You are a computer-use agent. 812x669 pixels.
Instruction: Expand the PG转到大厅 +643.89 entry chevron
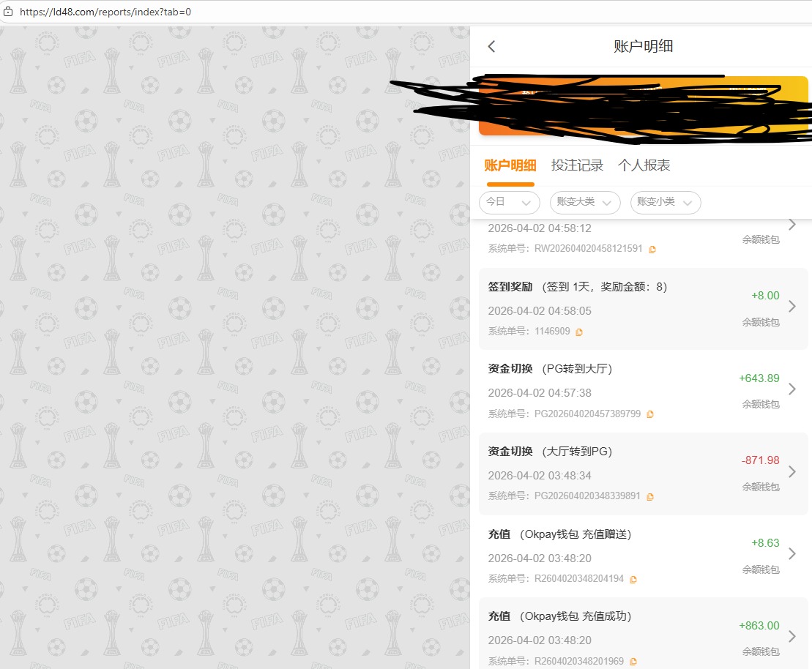click(791, 389)
